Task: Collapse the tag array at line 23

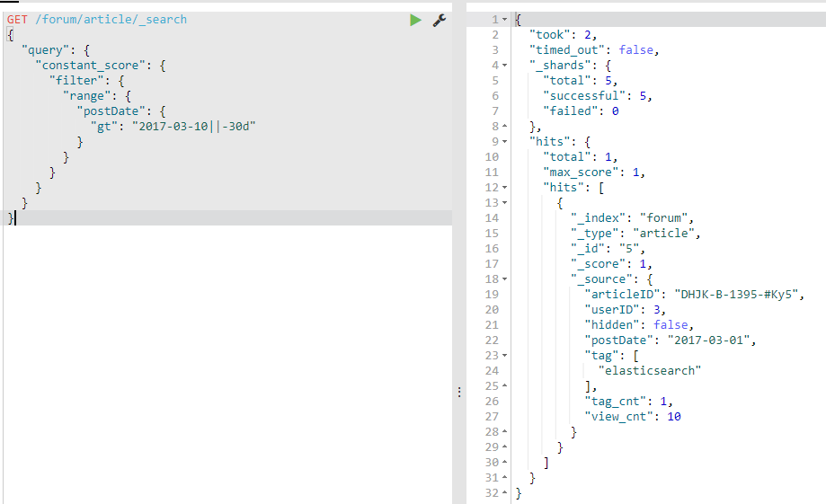Action: click(x=504, y=356)
